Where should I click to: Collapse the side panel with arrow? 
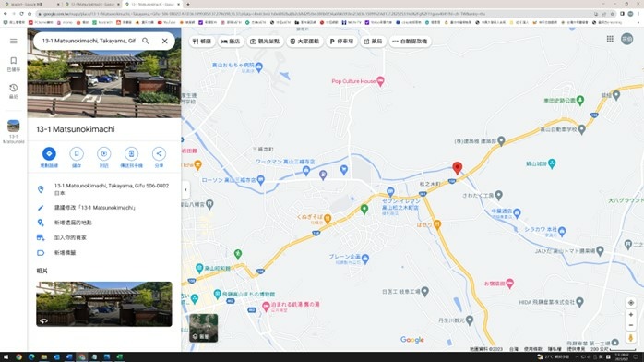[185, 190]
